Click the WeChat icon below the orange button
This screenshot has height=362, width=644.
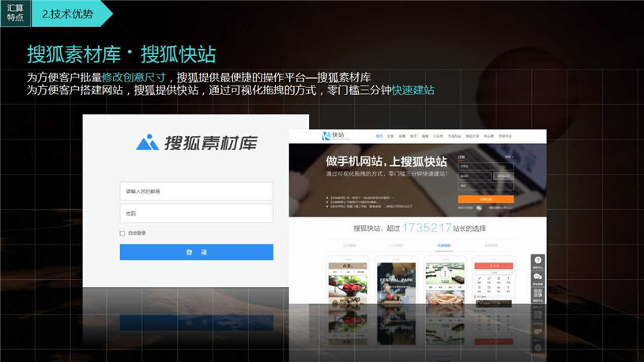coord(479,208)
